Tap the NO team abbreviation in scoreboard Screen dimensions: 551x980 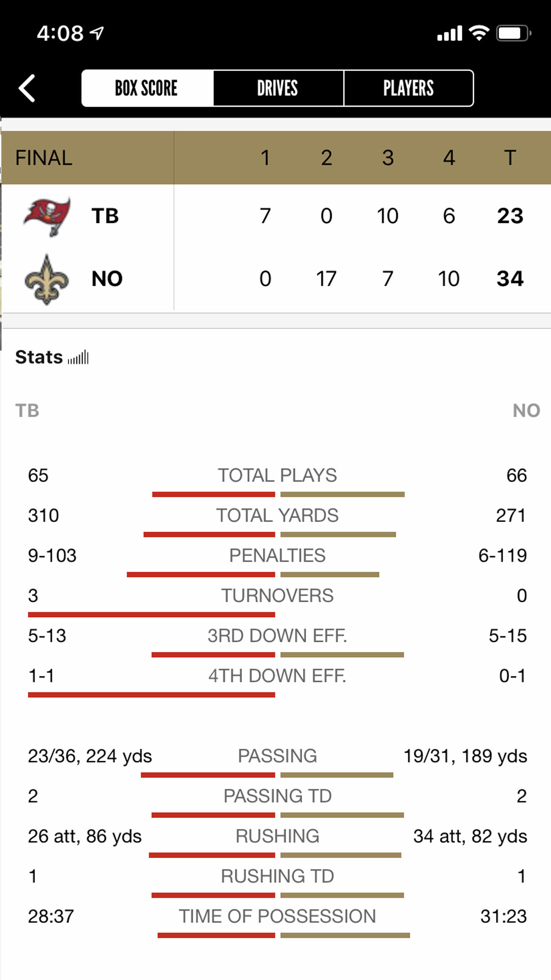point(107,279)
